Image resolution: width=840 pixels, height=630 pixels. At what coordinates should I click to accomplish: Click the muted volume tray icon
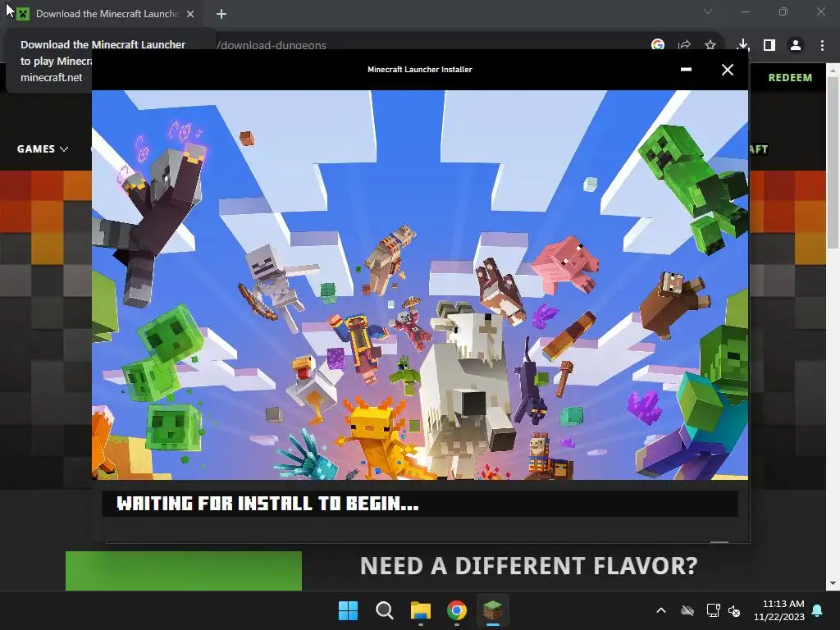point(734,610)
